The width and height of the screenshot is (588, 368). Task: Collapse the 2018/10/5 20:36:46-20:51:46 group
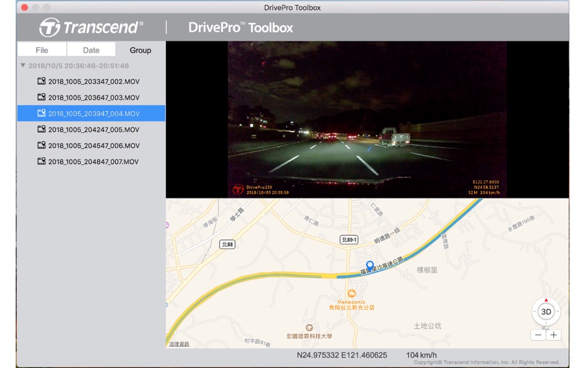(x=23, y=65)
